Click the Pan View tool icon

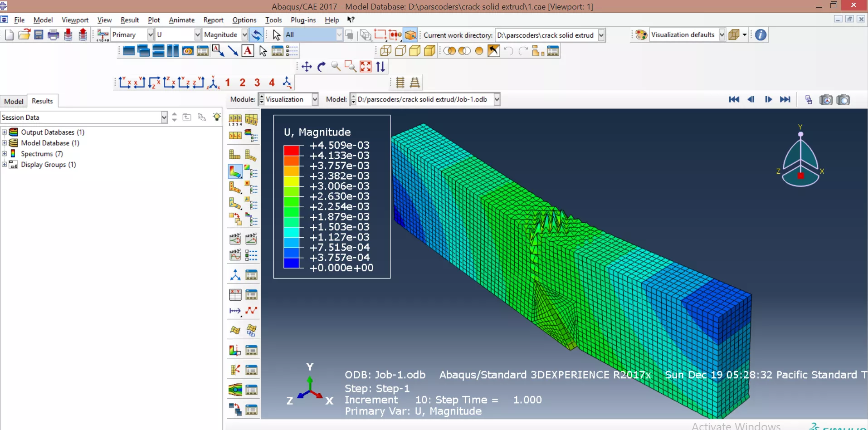(x=307, y=67)
